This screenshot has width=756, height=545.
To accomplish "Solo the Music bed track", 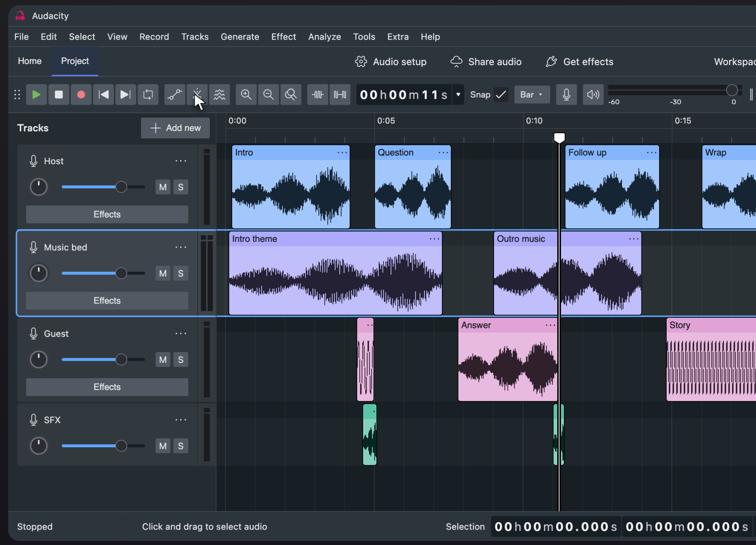I will click(x=181, y=273).
